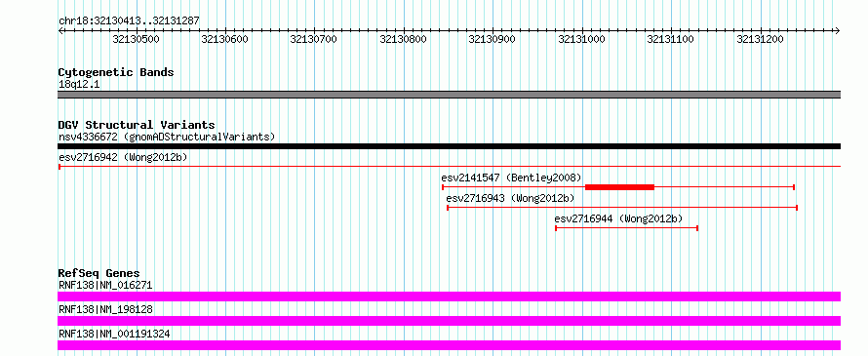
Task: Click ruler tick label 32131100
Action: [670, 39]
